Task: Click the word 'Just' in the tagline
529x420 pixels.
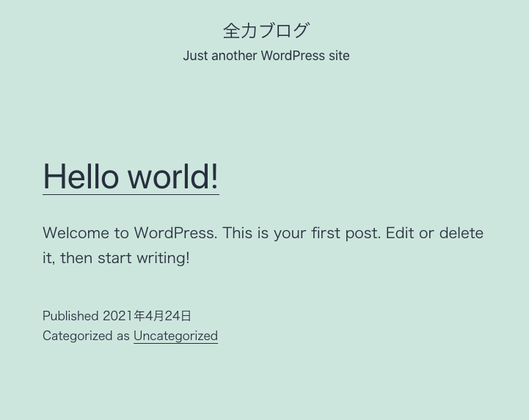Action: point(195,56)
